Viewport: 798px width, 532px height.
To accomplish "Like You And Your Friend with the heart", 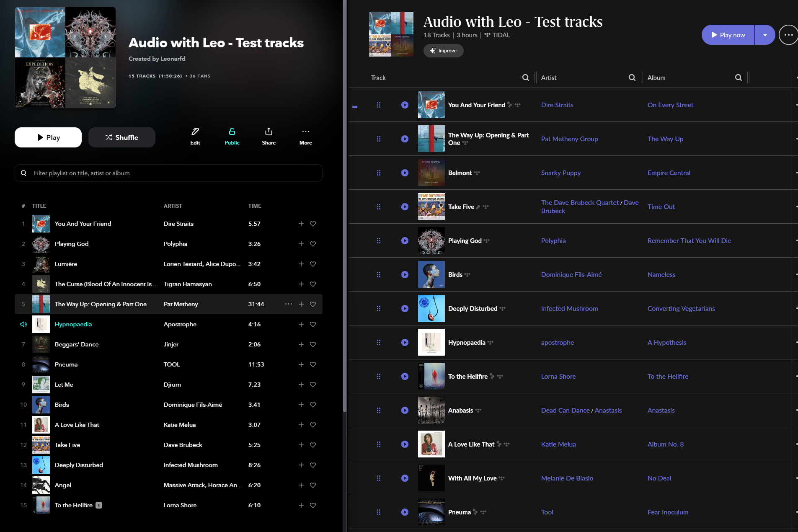I will point(313,224).
